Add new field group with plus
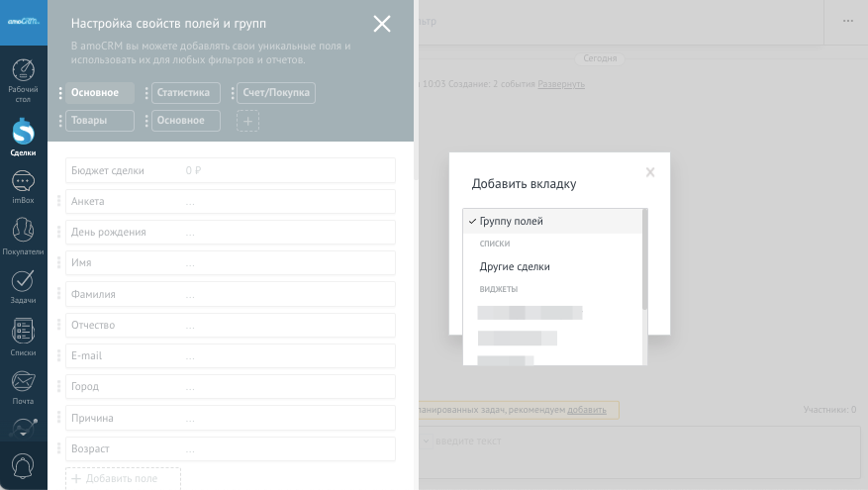Image resolution: width=868 pixels, height=490 pixels. click(x=247, y=121)
